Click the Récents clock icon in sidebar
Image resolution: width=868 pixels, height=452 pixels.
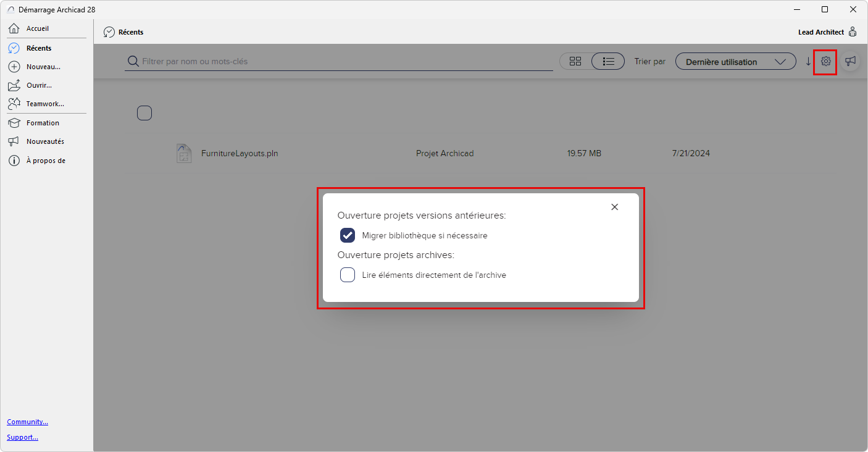click(14, 48)
